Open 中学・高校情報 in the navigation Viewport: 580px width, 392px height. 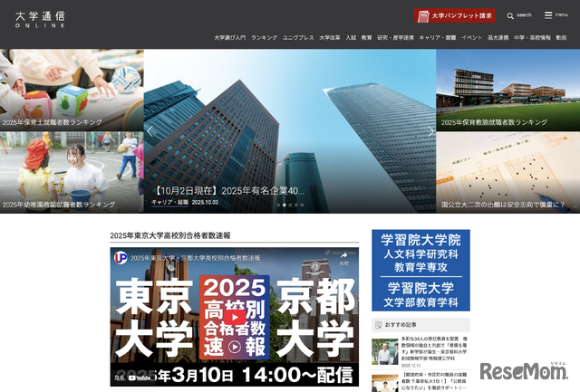tap(532, 38)
